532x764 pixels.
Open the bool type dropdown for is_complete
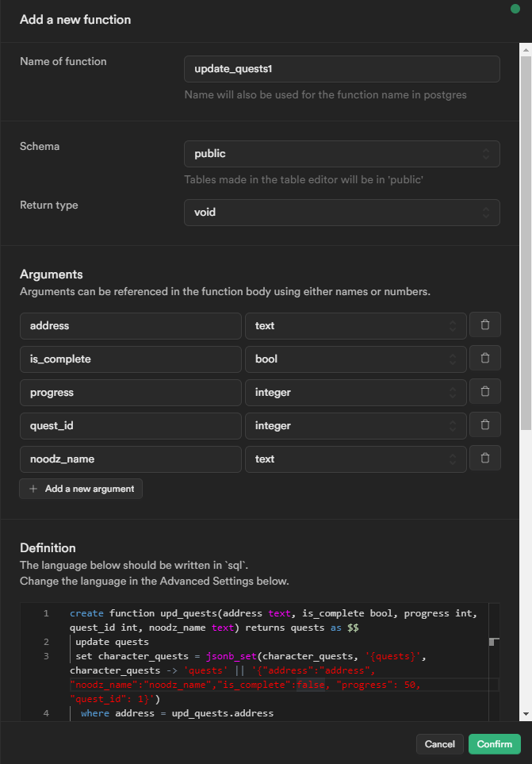tap(355, 359)
